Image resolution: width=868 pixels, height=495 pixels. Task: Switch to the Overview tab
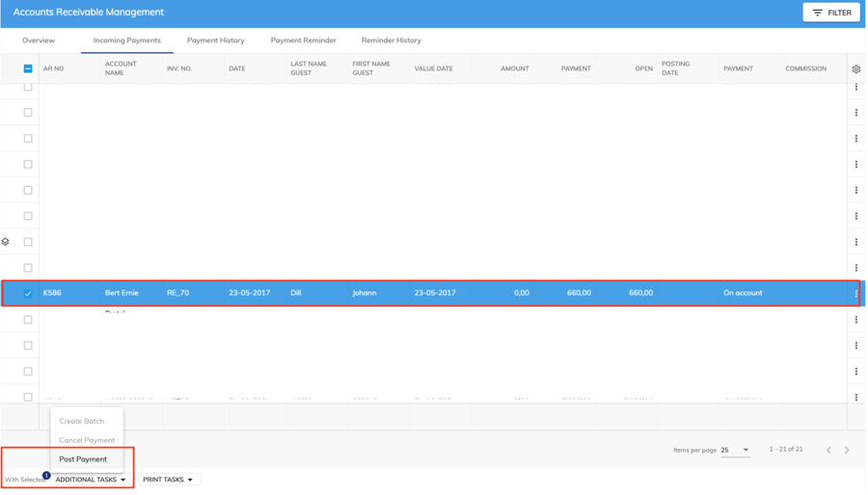click(39, 41)
